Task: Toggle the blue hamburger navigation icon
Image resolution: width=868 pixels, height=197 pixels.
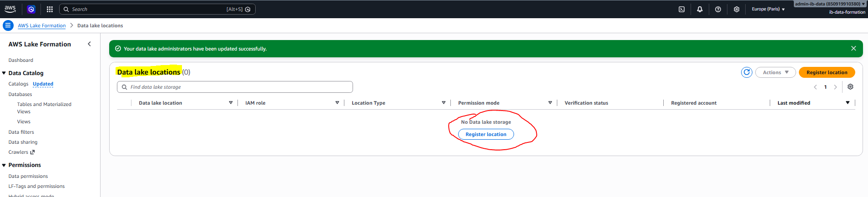Action: click(x=8, y=25)
